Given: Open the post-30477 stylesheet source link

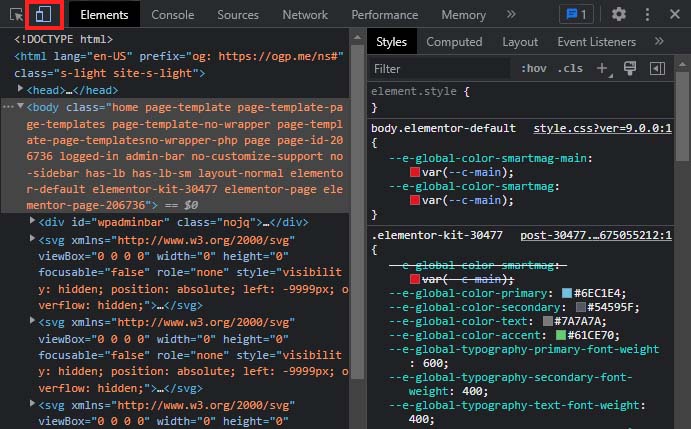Looking at the screenshot, I should pos(596,235).
